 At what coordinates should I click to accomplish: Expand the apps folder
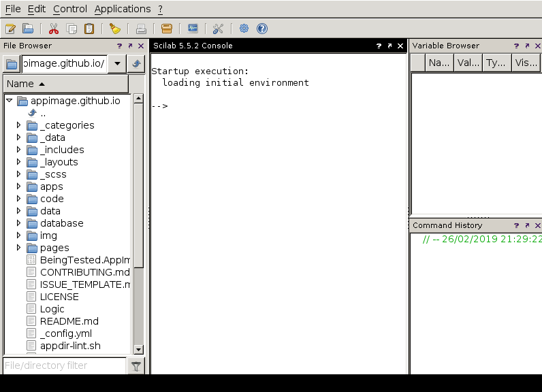[x=18, y=186]
